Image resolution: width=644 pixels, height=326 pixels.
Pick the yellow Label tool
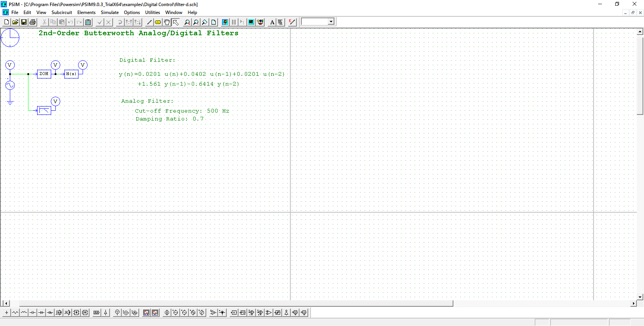pyautogui.click(x=158, y=22)
